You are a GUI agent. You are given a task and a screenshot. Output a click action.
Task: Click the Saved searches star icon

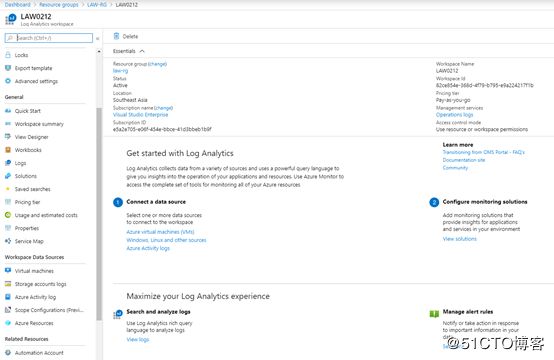pos(8,189)
